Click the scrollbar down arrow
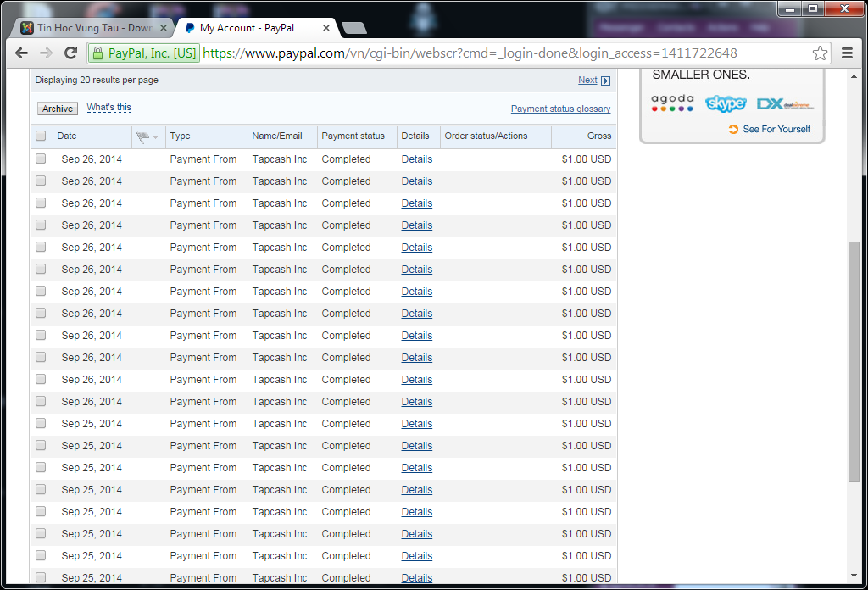 (x=854, y=576)
